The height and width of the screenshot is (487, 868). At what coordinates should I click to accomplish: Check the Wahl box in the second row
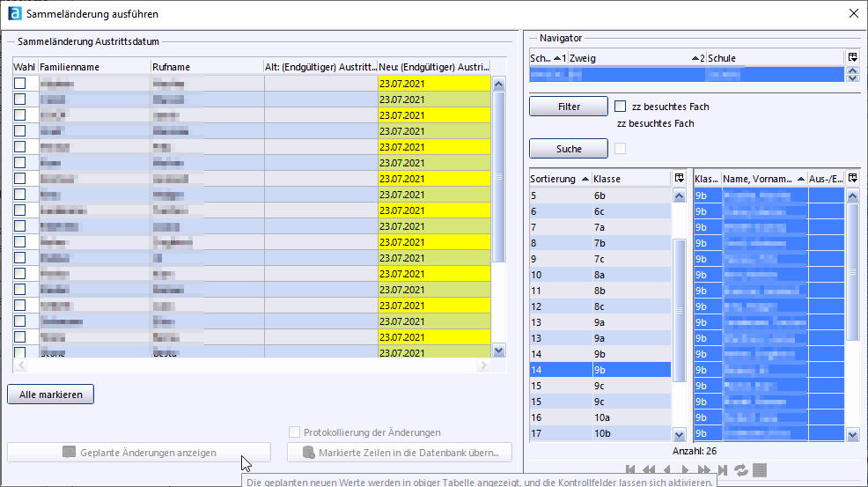pyautogui.click(x=19, y=100)
